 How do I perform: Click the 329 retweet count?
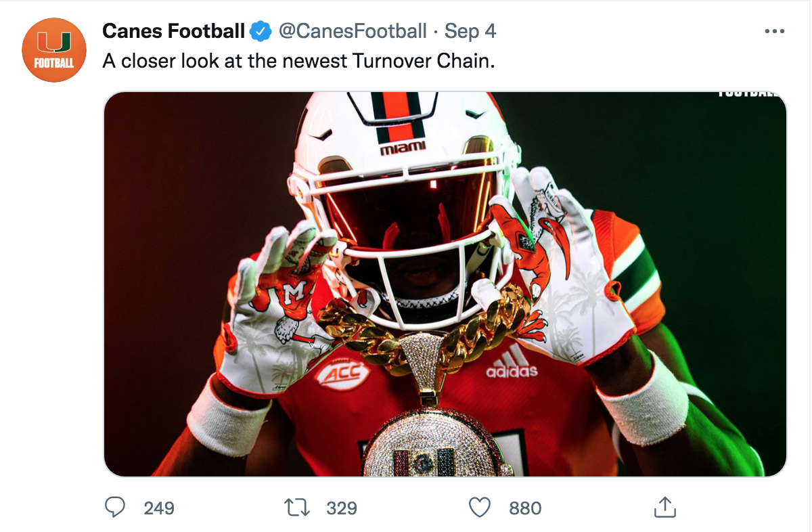pyautogui.click(x=341, y=508)
